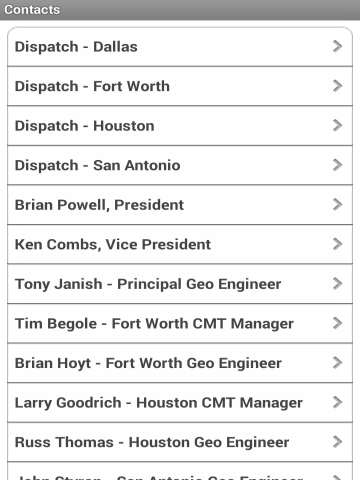Select Dispatch - Houston contact
The height and width of the screenshot is (480, 360).
click(180, 126)
